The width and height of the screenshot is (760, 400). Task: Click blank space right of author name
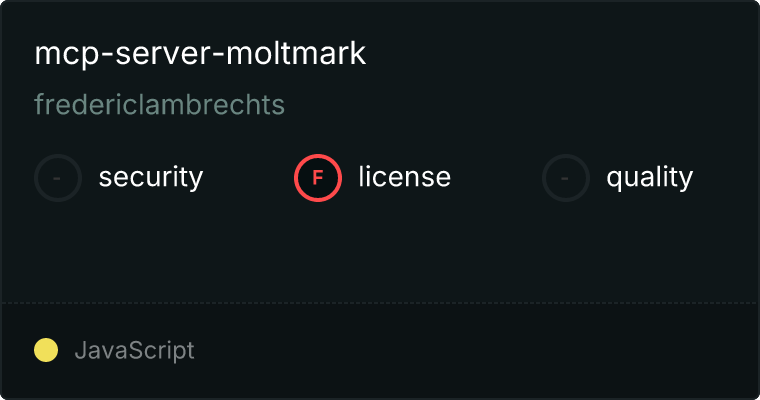(519, 104)
